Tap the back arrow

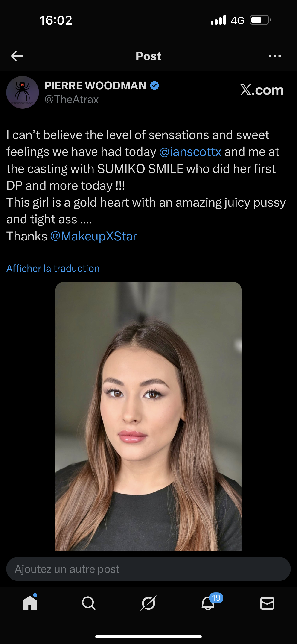tap(17, 56)
